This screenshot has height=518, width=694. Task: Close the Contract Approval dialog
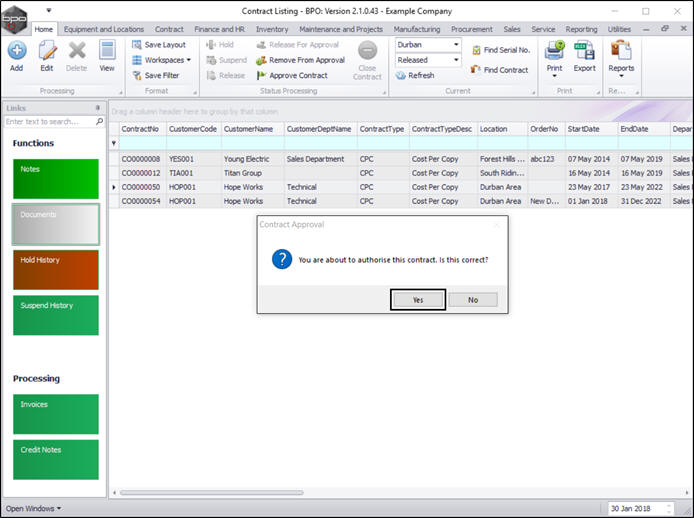click(x=497, y=225)
